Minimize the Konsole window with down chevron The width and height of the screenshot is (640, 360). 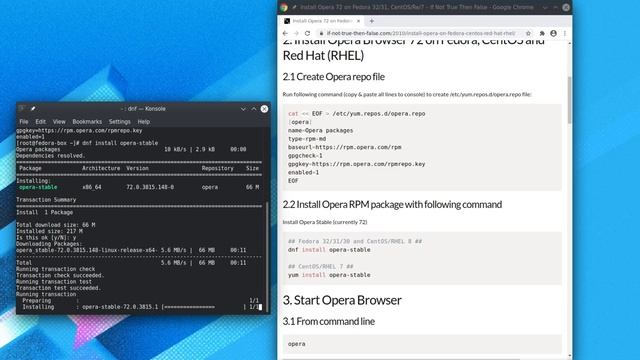pyautogui.click(x=243, y=109)
